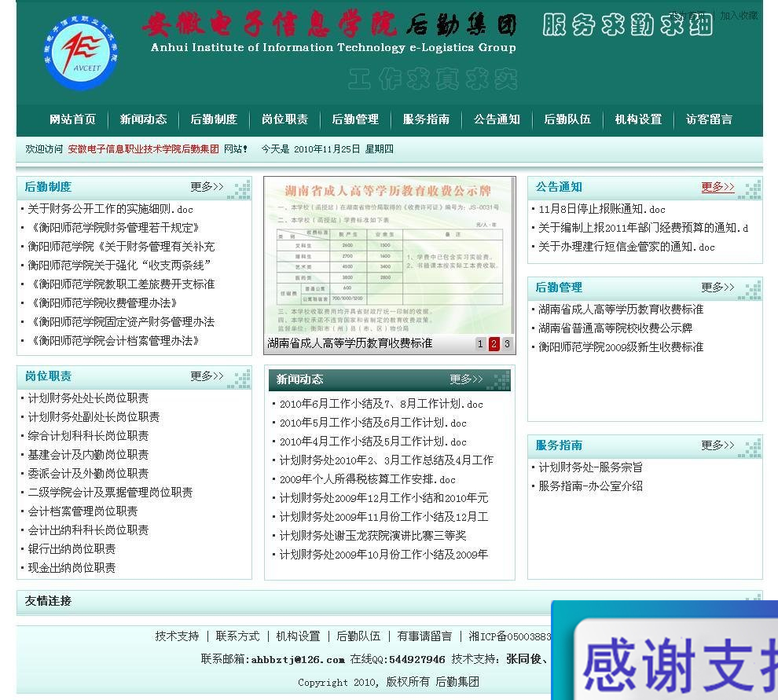This screenshot has width=778, height=700.
Task: Open 机构设置 in the top navigation
Action: point(639,119)
